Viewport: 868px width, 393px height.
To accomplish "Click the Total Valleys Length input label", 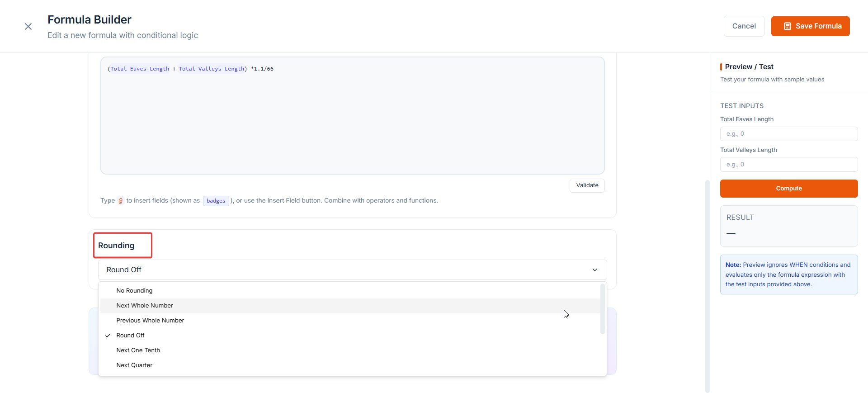I will [x=748, y=150].
